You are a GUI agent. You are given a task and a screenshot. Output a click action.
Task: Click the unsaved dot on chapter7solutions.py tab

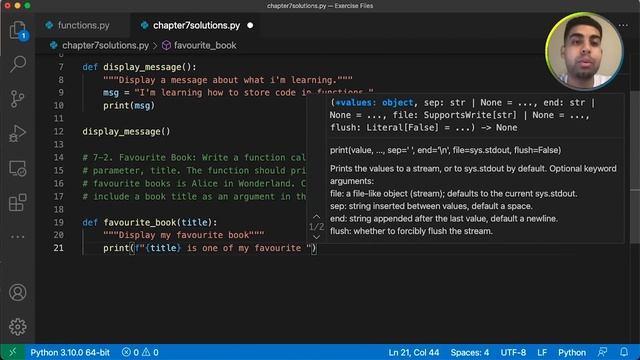[250, 25]
